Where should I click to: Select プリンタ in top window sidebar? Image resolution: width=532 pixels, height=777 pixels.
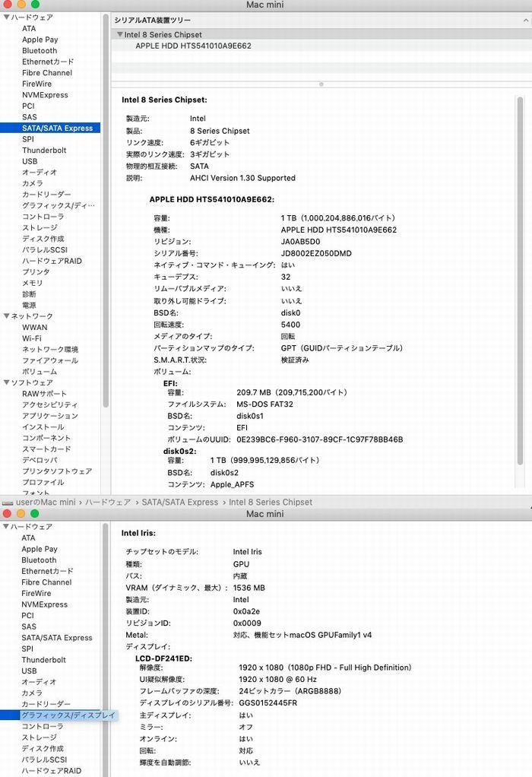point(36,272)
